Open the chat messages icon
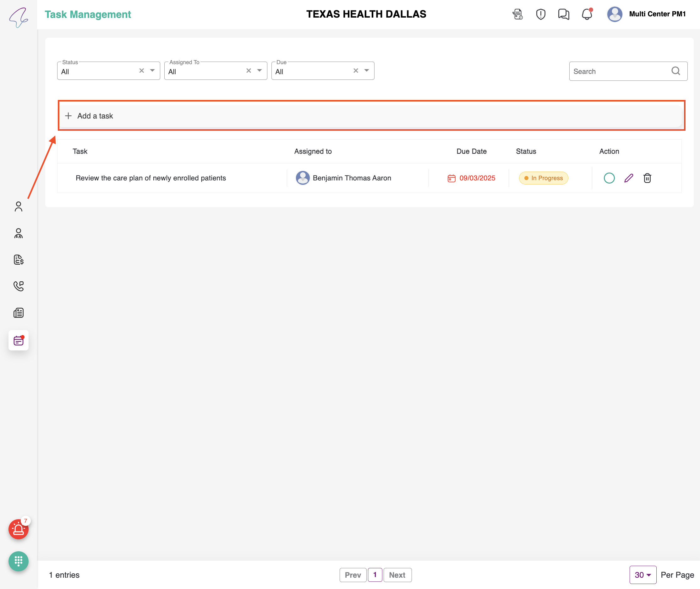 click(x=563, y=14)
